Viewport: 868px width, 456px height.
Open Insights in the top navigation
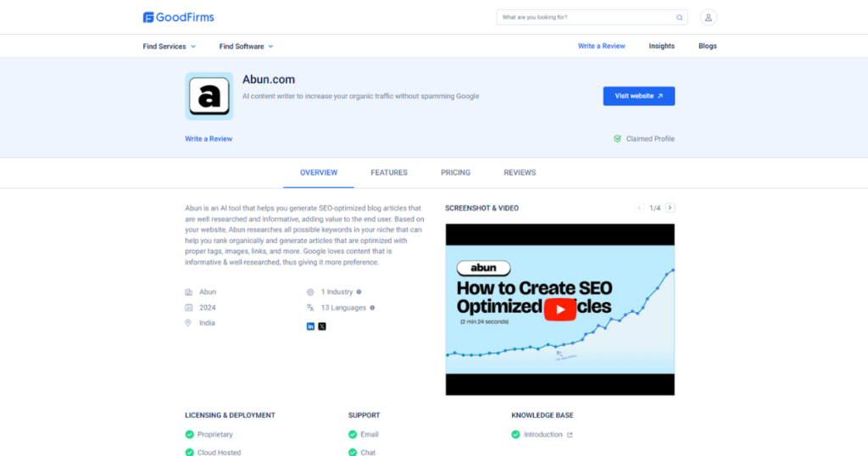coord(661,46)
